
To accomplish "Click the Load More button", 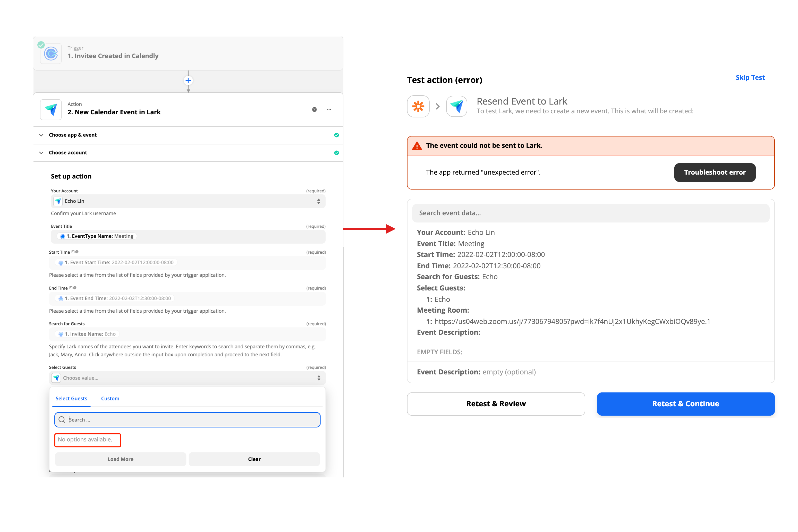I will point(121,459).
